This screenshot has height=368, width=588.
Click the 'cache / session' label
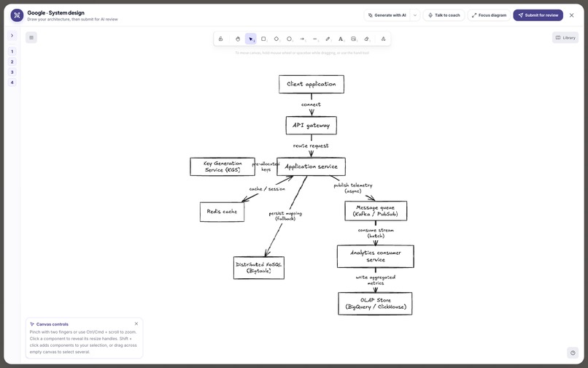pos(267,189)
